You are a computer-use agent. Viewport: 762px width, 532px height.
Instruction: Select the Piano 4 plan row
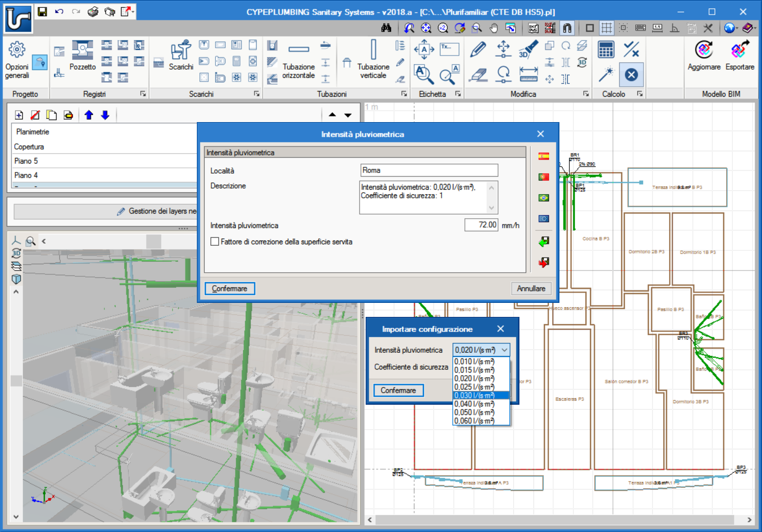click(x=104, y=175)
